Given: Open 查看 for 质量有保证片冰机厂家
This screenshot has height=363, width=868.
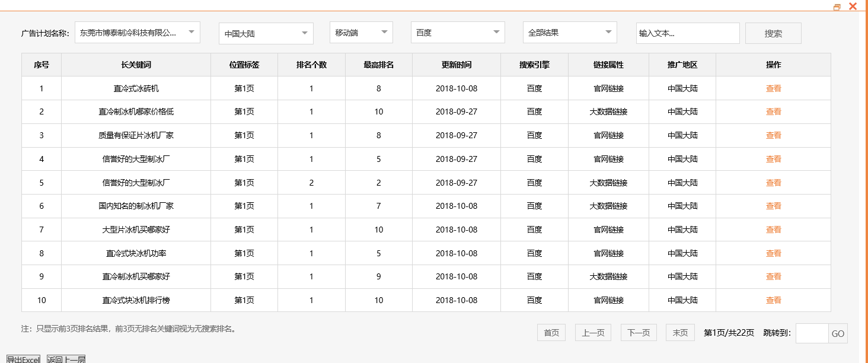Looking at the screenshot, I should (x=774, y=135).
